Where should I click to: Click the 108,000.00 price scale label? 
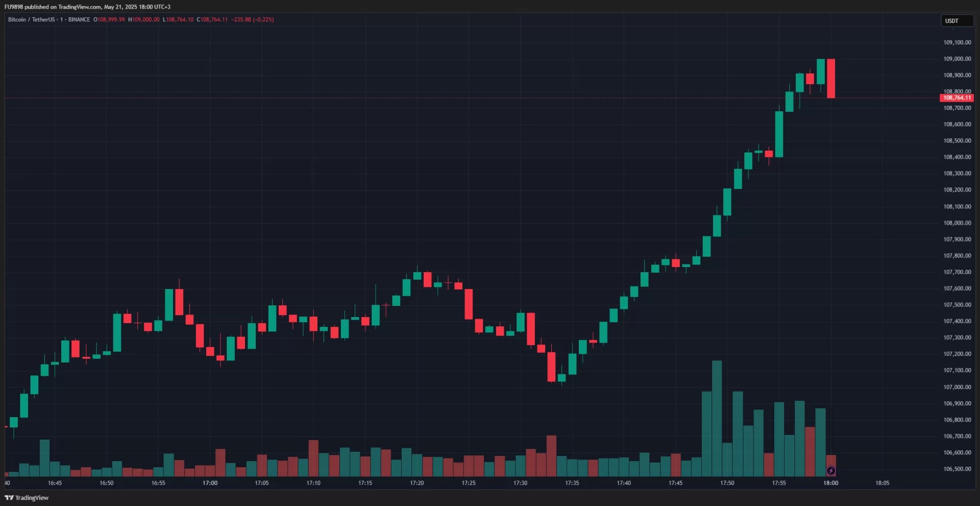coord(957,223)
